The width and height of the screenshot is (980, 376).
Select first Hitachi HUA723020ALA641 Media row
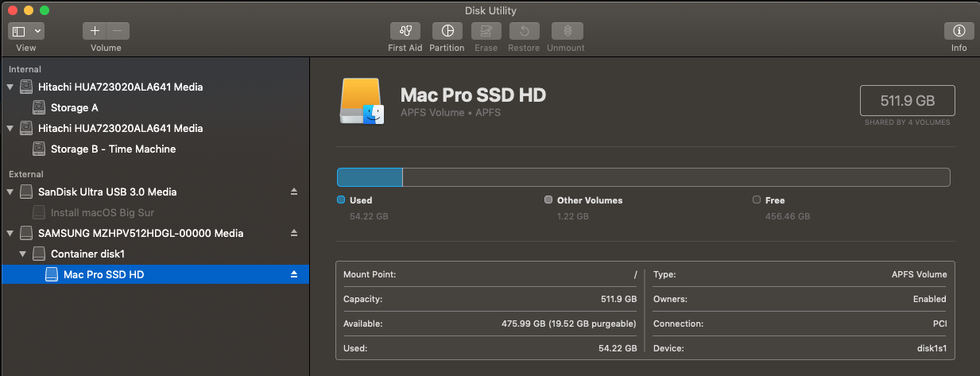(x=154, y=87)
